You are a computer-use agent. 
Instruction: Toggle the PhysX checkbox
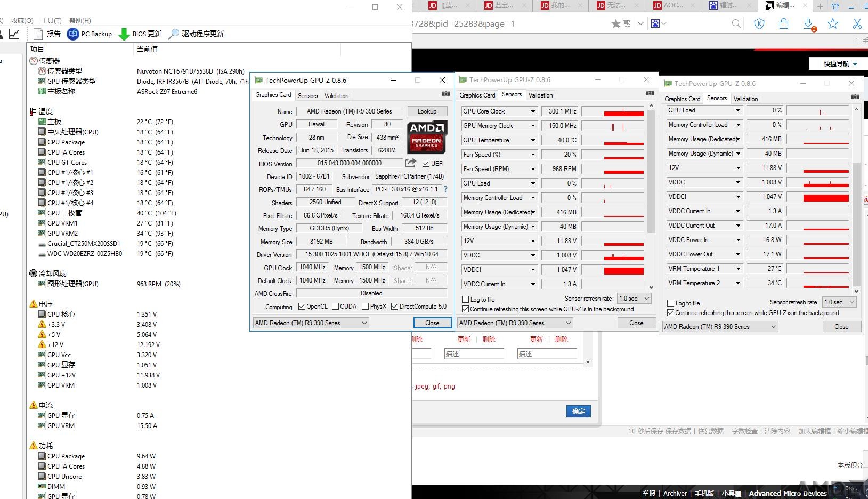click(x=365, y=307)
